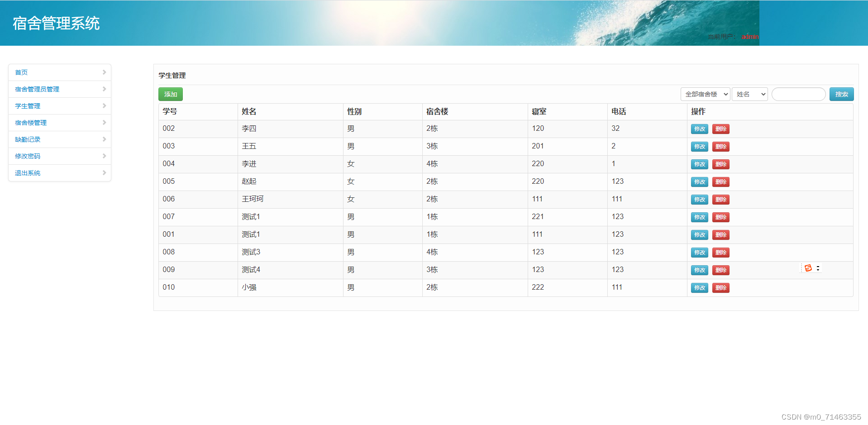Select 缺勤记录 in the sidebar menu
This screenshot has height=425, width=868.
[28, 139]
